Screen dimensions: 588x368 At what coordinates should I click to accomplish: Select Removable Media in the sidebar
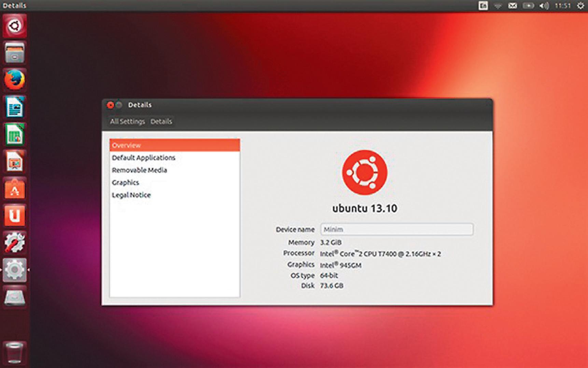coord(175,170)
